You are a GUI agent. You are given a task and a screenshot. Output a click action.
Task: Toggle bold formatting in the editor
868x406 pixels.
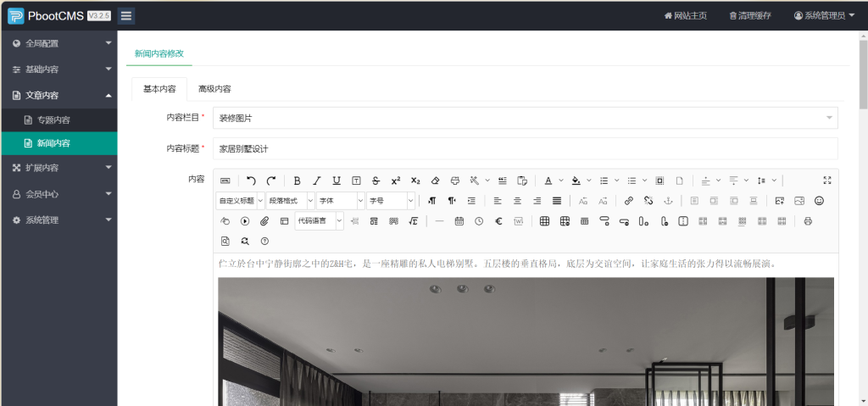tap(297, 181)
